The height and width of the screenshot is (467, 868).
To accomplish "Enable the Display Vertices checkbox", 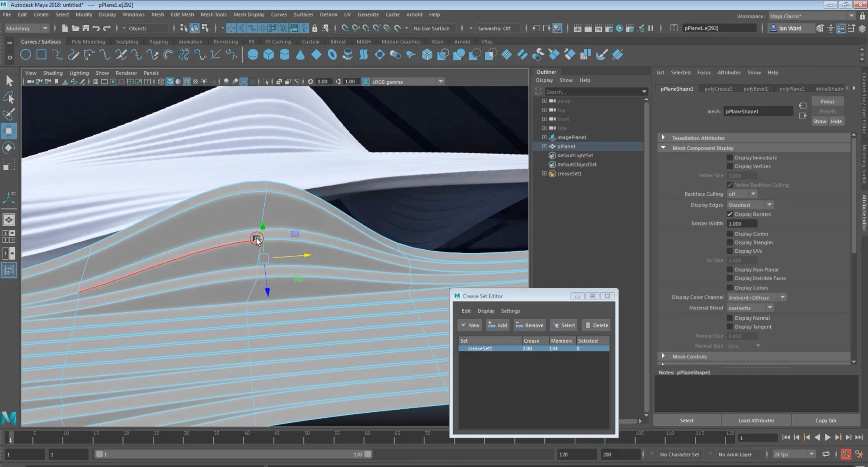I will (730, 166).
